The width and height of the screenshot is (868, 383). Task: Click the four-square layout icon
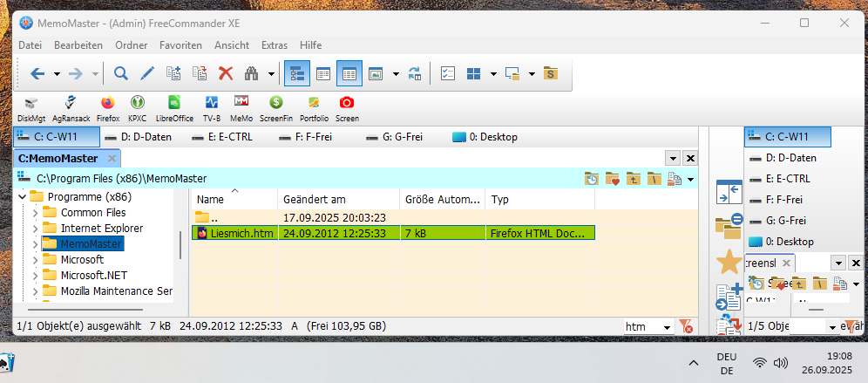coord(473,73)
